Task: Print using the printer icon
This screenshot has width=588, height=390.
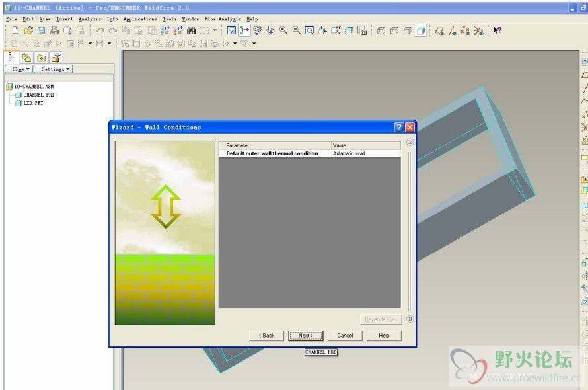Action: click(x=54, y=30)
